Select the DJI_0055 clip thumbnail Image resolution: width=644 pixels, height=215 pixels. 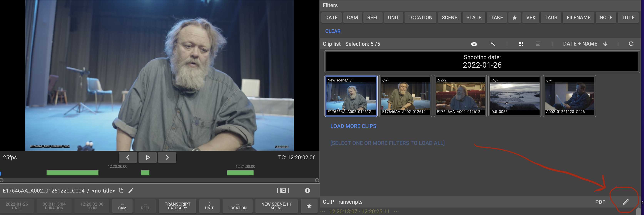515,96
